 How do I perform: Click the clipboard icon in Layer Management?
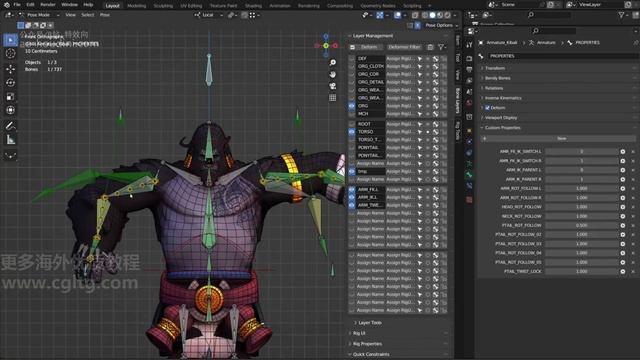coord(430,47)
